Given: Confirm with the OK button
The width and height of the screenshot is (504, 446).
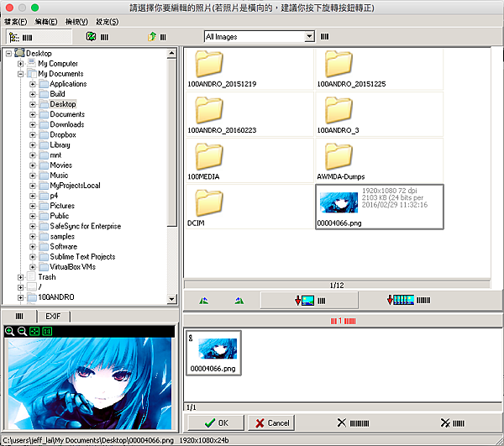Looking at the screenshot, I should [x=216, y=422].
